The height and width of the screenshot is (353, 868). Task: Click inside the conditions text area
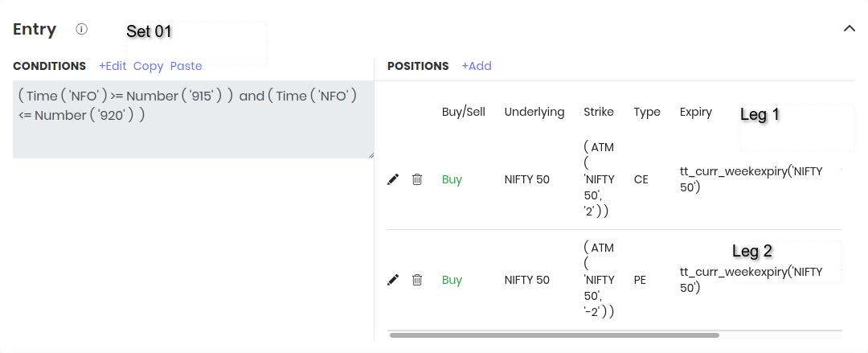pos(193,133)
